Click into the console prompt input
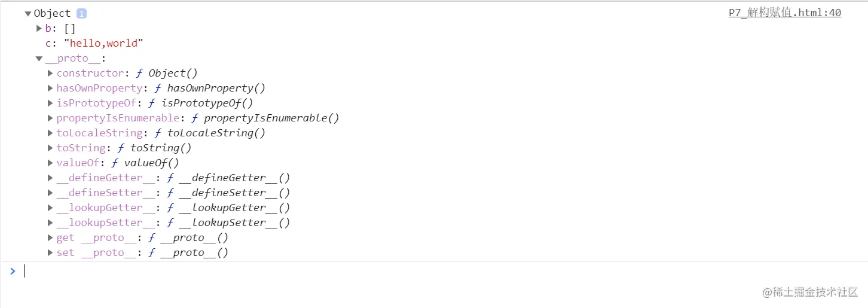The width and height of the screenshot is (868, 308). [442, 271]
